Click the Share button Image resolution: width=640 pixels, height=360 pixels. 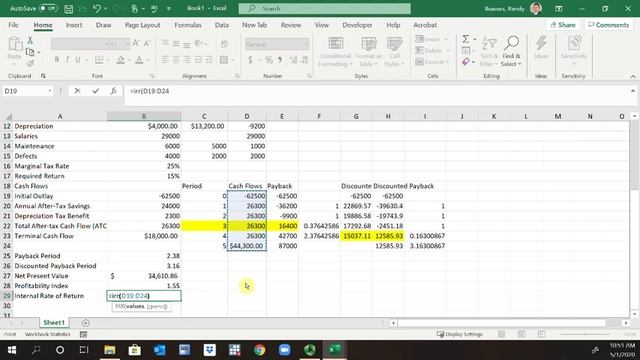[563, 25]
